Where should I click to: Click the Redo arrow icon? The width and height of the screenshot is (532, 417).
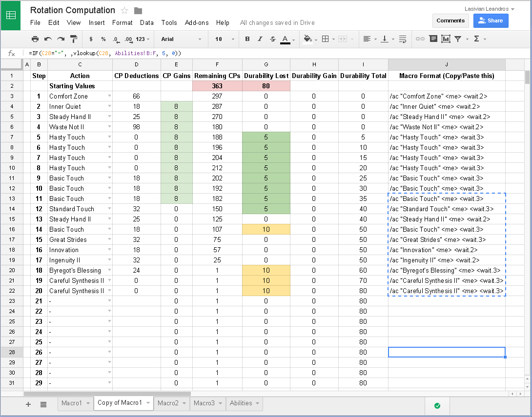[x=61, y=39]
